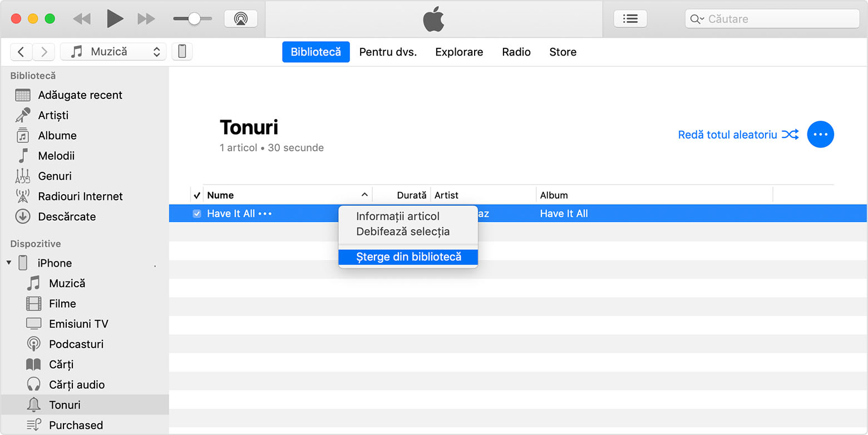Click the Have It All song name
The height and width of the screenshot is (435, 868).
pos(231,214)
